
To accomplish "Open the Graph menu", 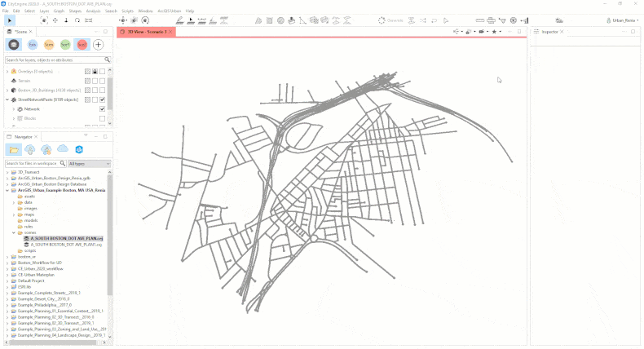I will (x=59, y=11).
